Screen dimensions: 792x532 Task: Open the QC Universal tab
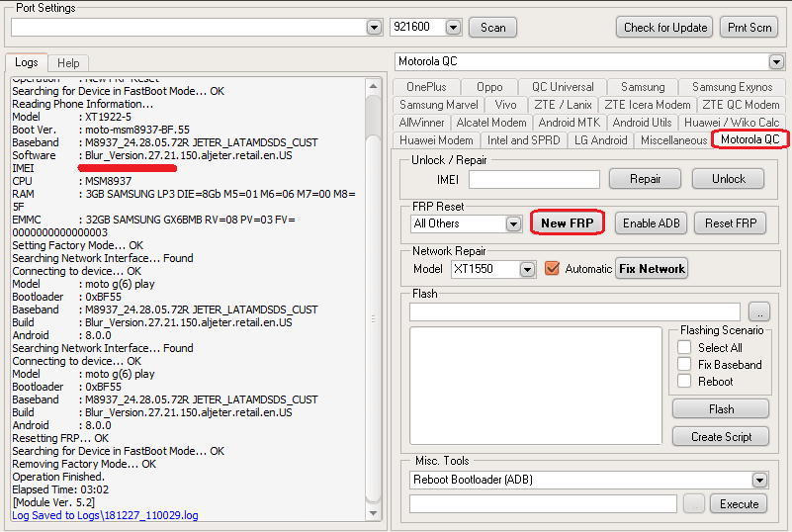point(563,87)
